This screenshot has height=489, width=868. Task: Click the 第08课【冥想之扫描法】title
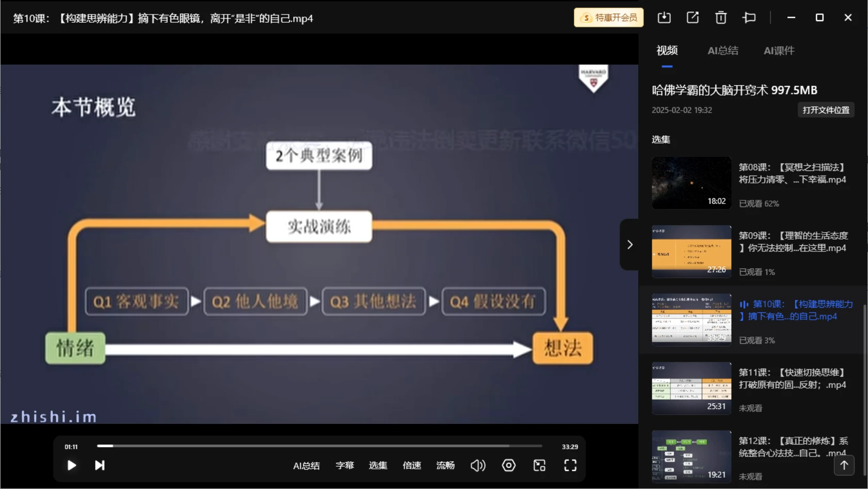pos(792,173)
